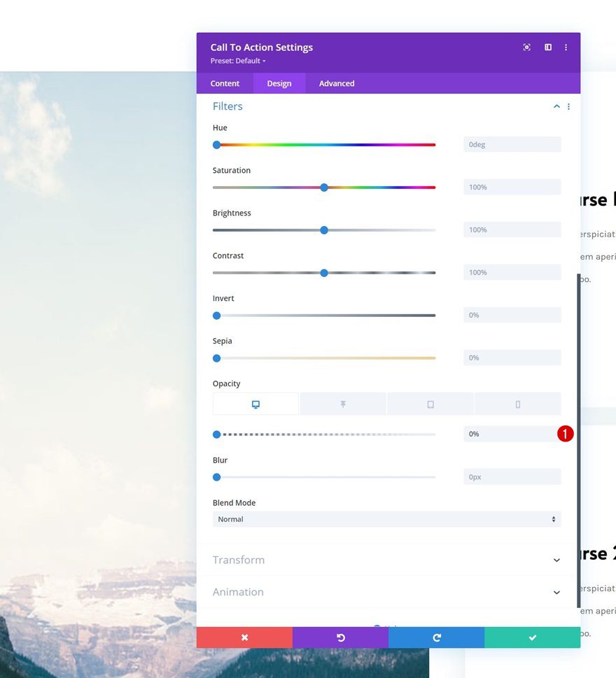Click the purple undo button

(340, 637)
